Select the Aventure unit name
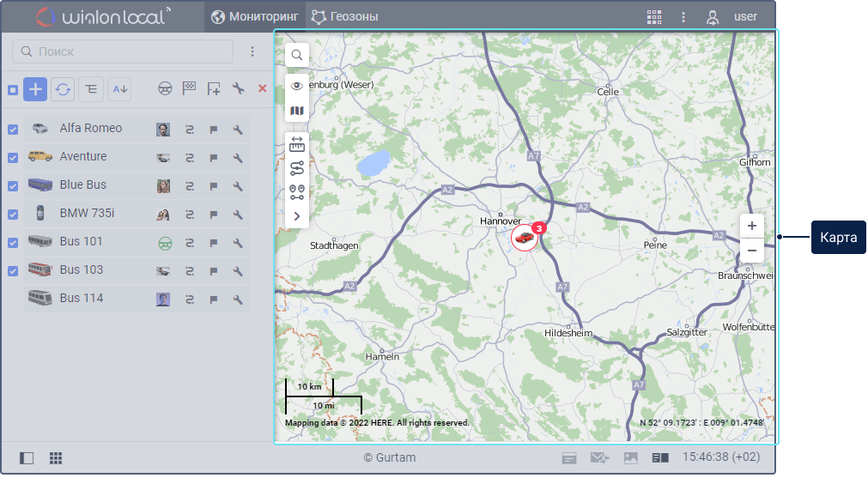Image resolution: width=868 pixels, height=478 pixels. tap(83, 156)
